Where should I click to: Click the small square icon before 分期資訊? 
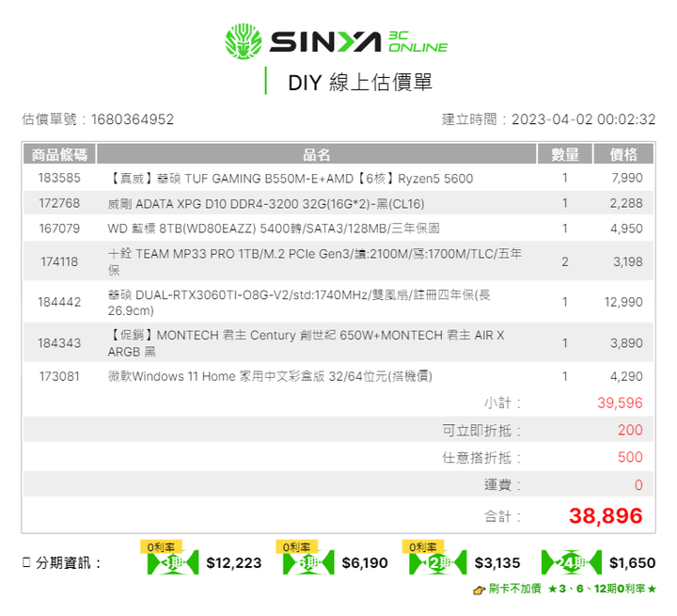tap(26, 562)
